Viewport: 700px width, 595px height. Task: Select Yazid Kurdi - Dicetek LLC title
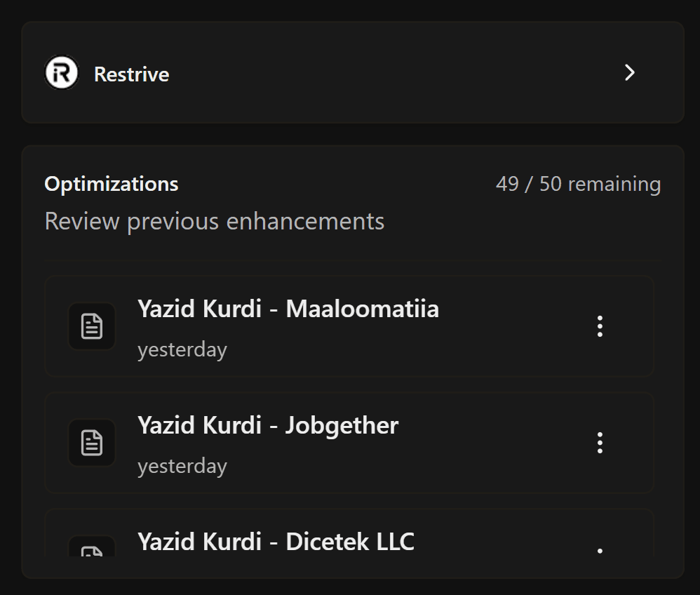click(x=276, y=541)
